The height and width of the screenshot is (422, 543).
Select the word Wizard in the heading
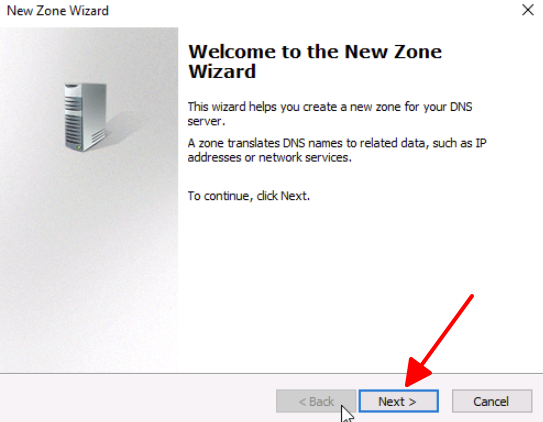coord(222,72)
